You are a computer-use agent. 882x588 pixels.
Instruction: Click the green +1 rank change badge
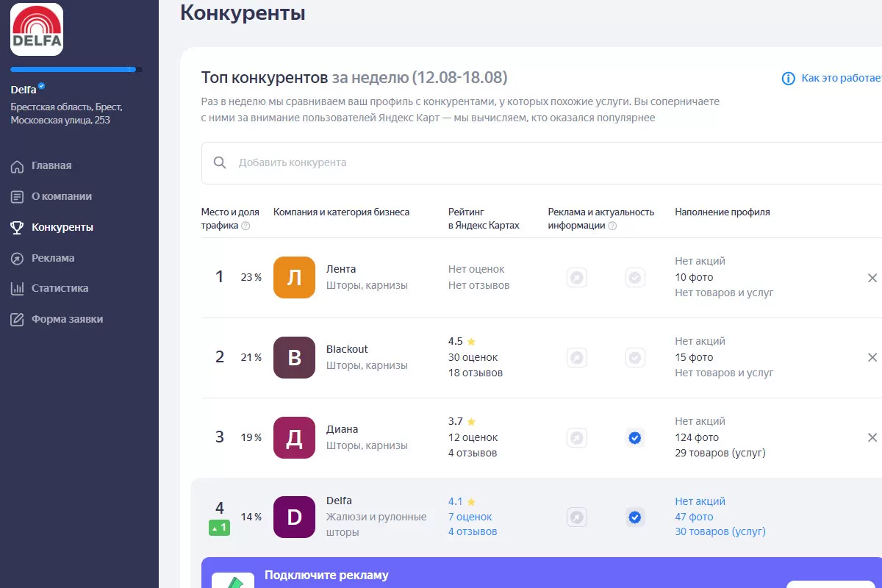pyautogui.click(x=219, y=527)
